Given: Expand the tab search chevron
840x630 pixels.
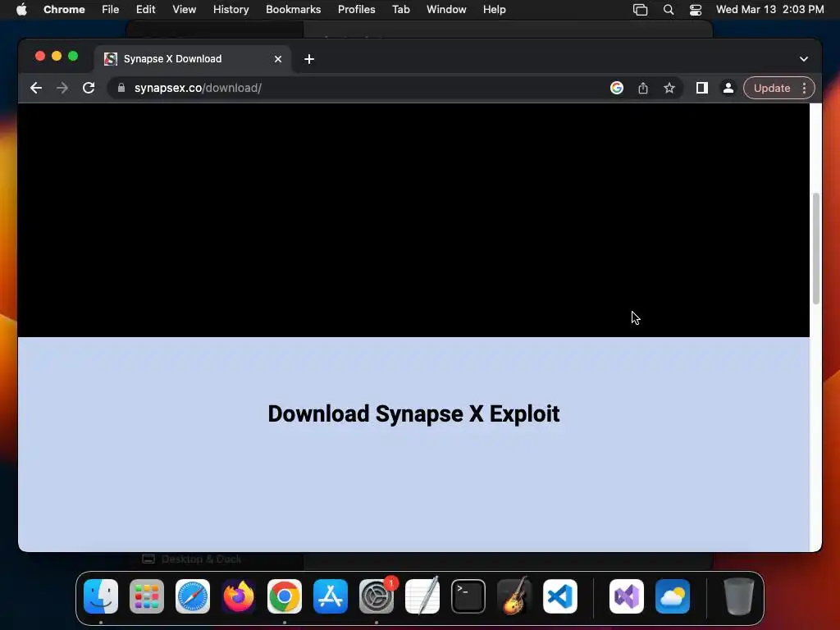Looking at the screenshot, I should (x=804, y=59).
